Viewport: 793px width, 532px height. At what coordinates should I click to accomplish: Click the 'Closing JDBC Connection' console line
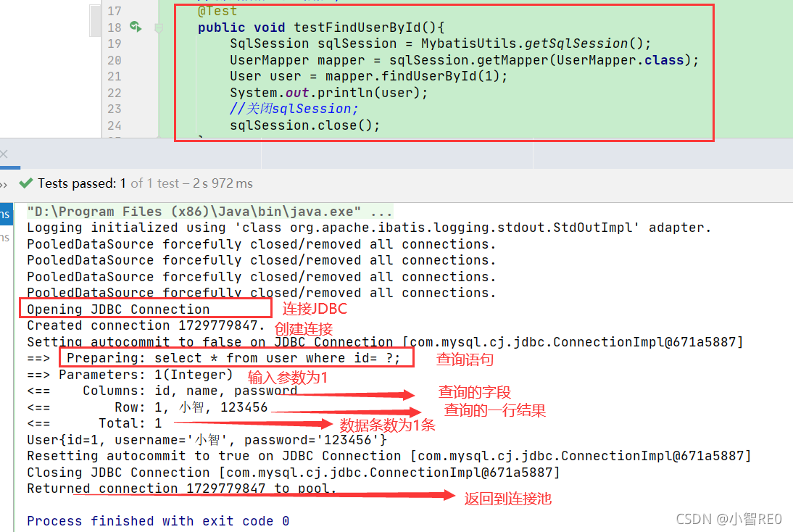[x=294, y=473]
